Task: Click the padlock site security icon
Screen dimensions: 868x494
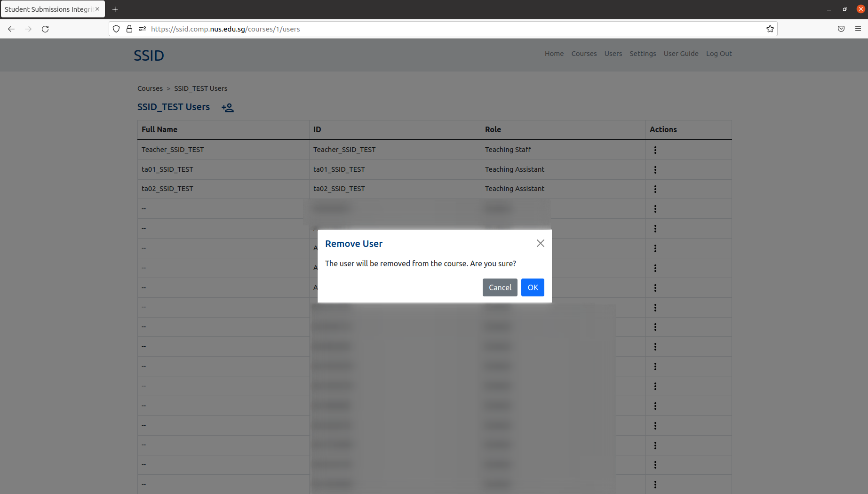Action: click(x=129, y=29)
